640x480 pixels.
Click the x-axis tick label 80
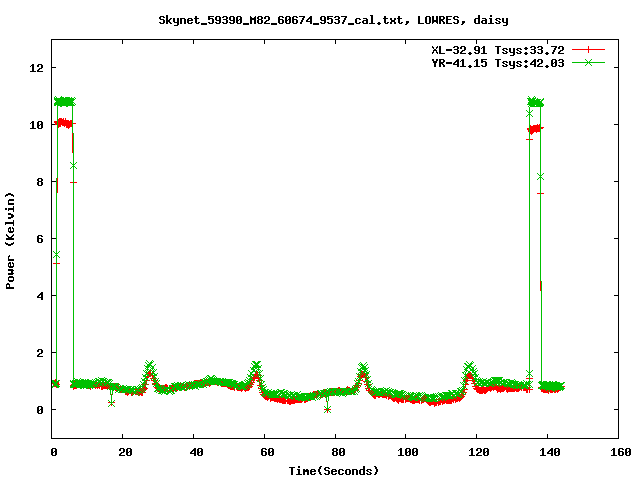coord(338,452)
